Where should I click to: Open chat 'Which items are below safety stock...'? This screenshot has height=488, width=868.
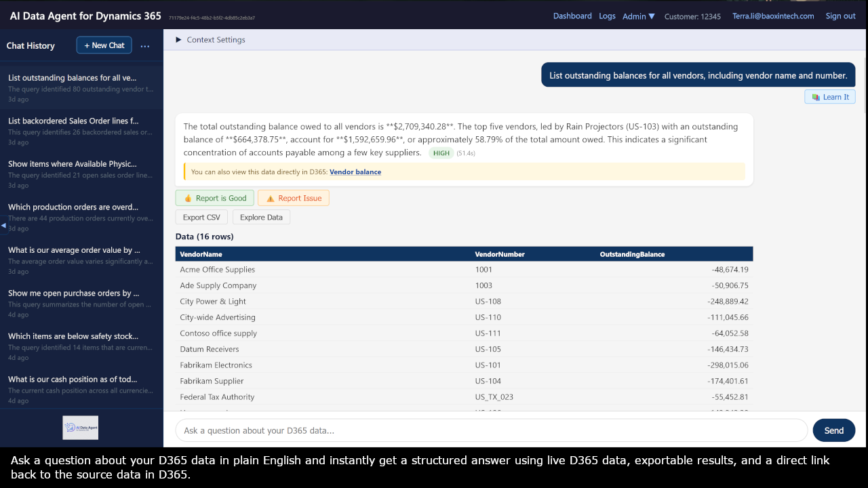tap(81, 346)
